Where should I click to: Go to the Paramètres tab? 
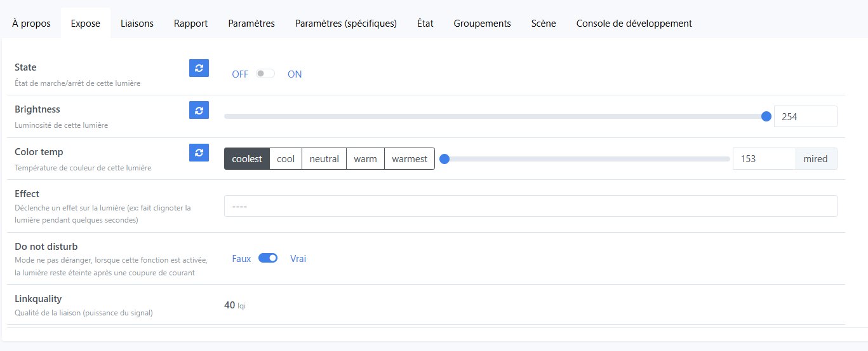coord(251,24)
